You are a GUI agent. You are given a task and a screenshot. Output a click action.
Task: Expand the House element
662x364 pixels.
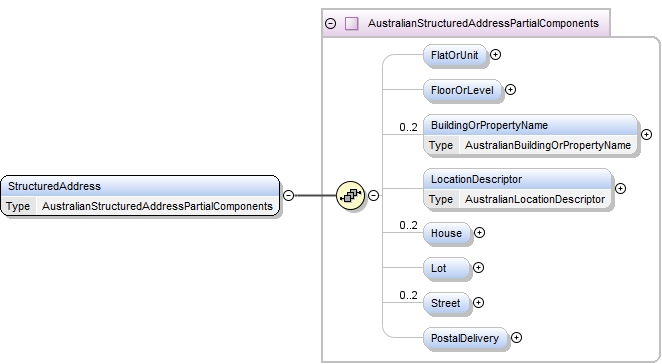pos(479,233)
